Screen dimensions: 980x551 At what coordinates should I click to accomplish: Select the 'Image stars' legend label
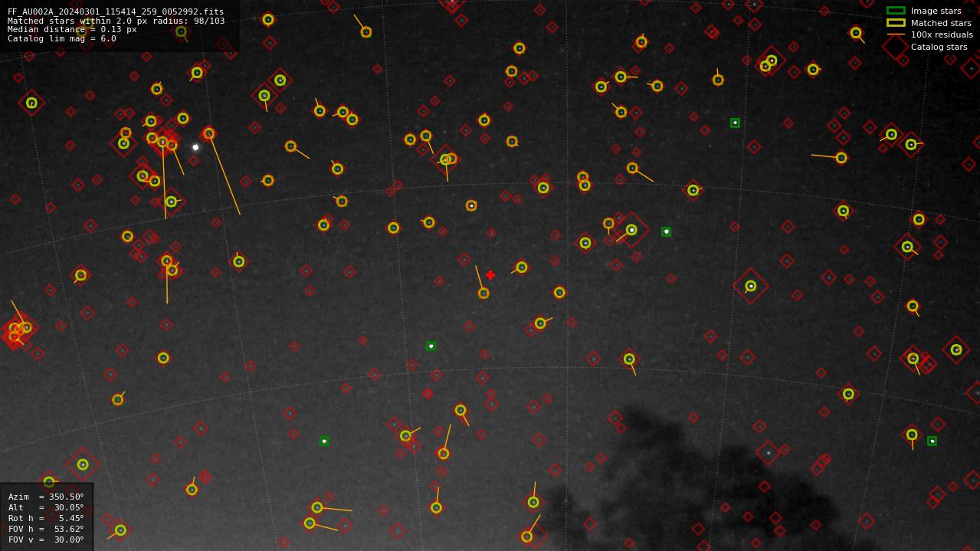pyautogui.click(x=936, y=11)
